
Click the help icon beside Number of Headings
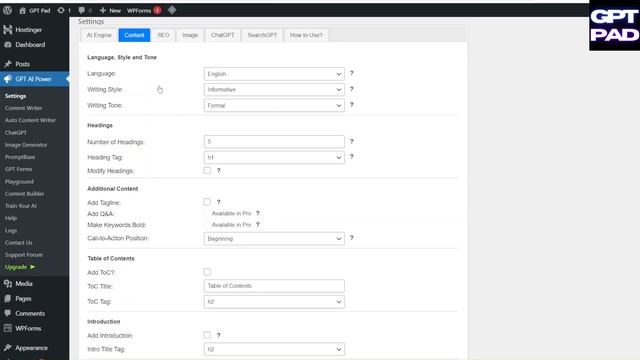point(351,141)
